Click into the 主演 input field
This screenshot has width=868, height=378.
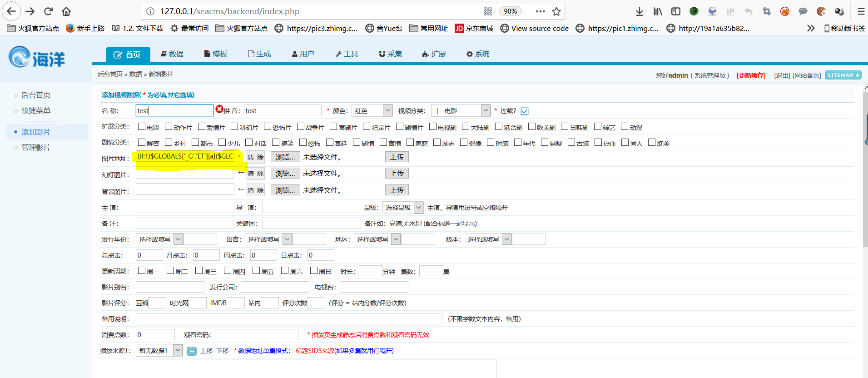coord(185,208)
